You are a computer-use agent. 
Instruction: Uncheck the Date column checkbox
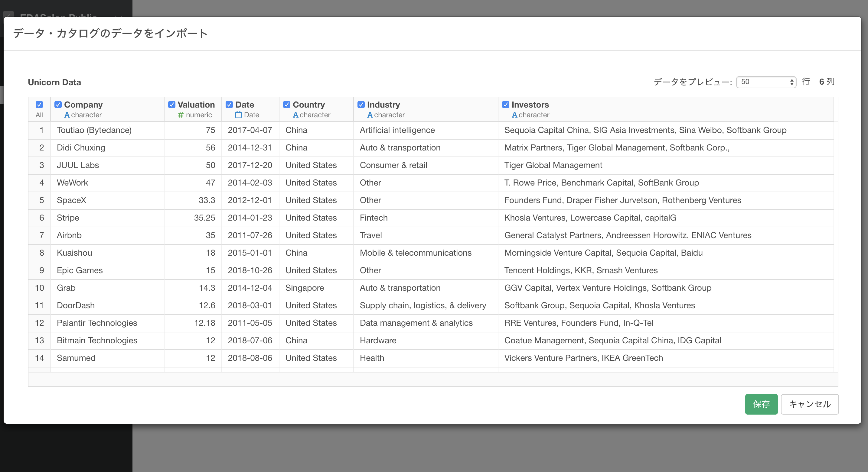[x=229, y=105]
